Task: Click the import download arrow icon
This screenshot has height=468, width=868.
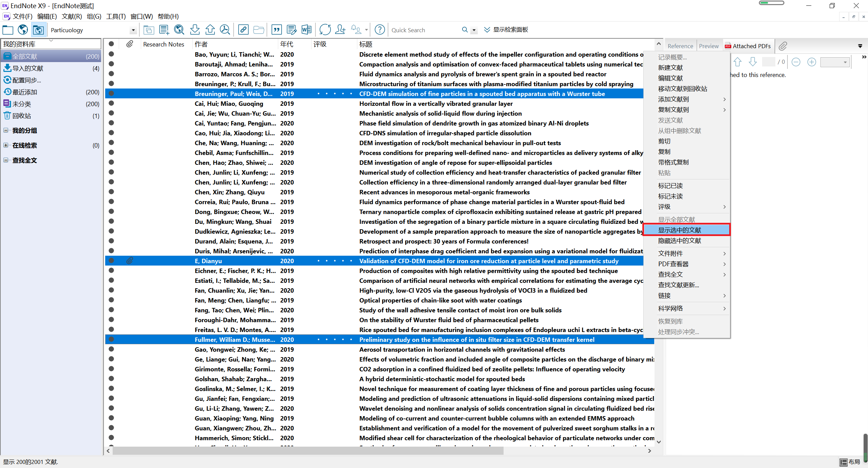Action: 195,30
